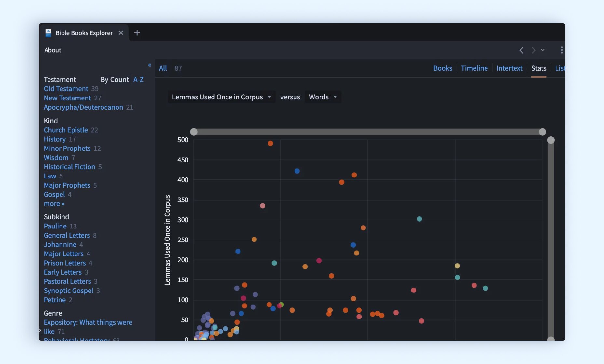Go back with left arrow icon
604x364 pixels.
[x=521, y=50]
